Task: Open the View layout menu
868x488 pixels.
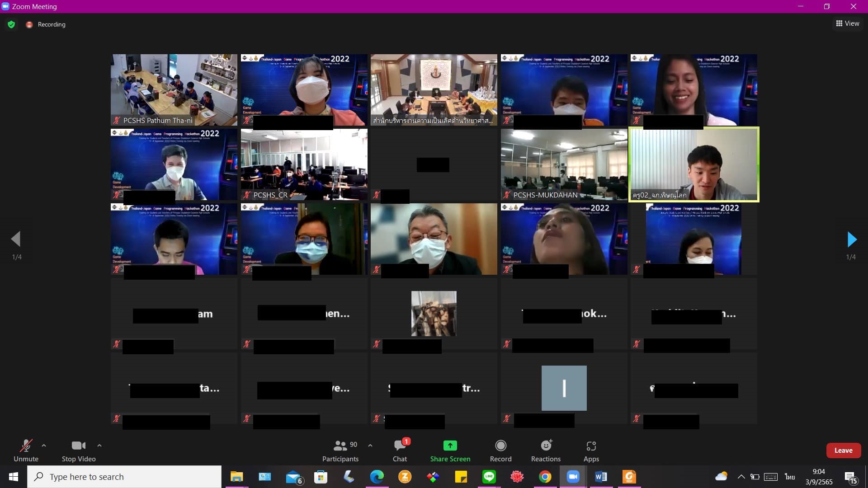Action: pyautogui.click(x=848, y=23)
